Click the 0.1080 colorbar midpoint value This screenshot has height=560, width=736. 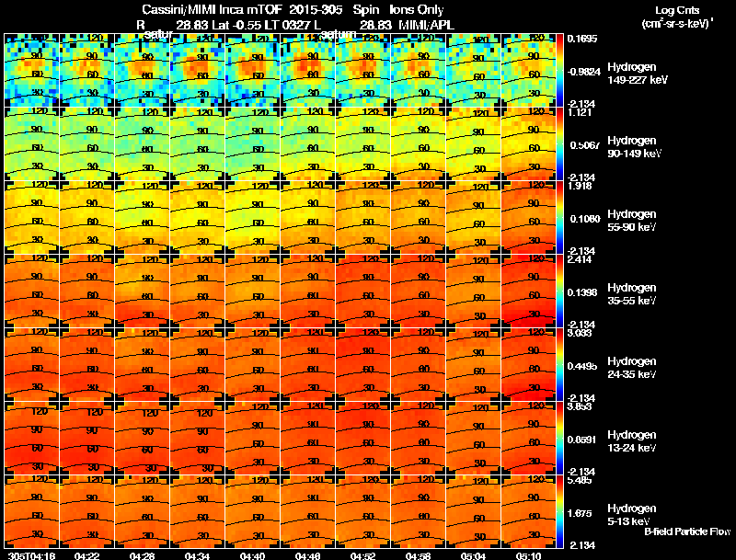(x=584, y=219)
